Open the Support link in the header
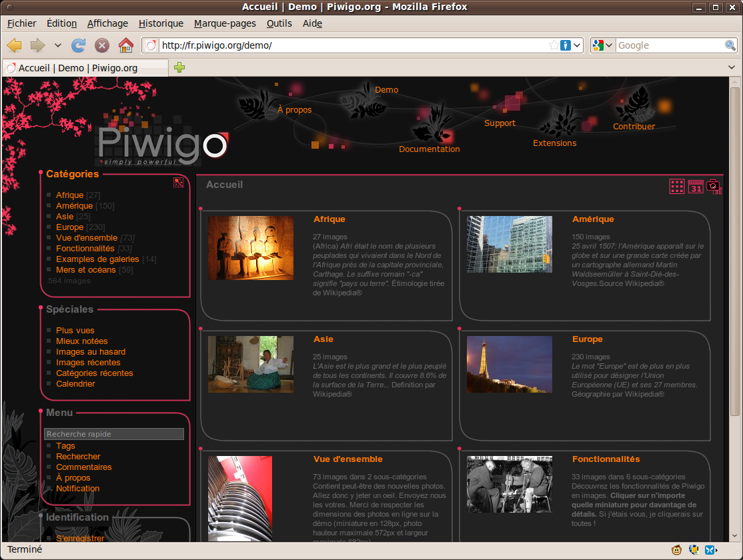The image size is (743, 560). click(500, 123)
